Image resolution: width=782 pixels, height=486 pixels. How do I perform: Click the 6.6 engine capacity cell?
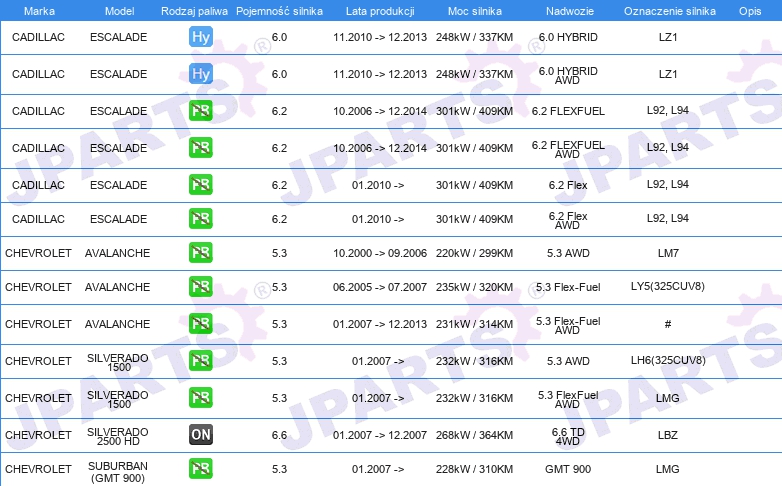click(x=279, y=435)
